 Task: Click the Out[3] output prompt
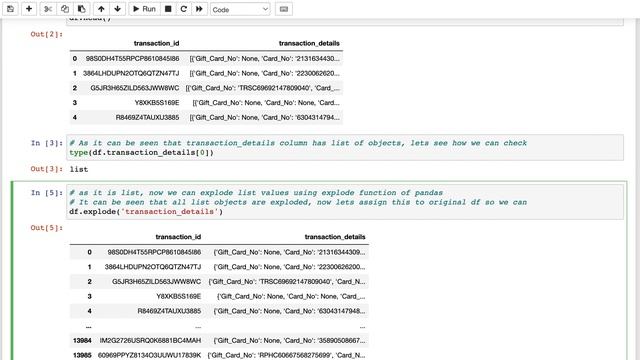coord(47,169)
